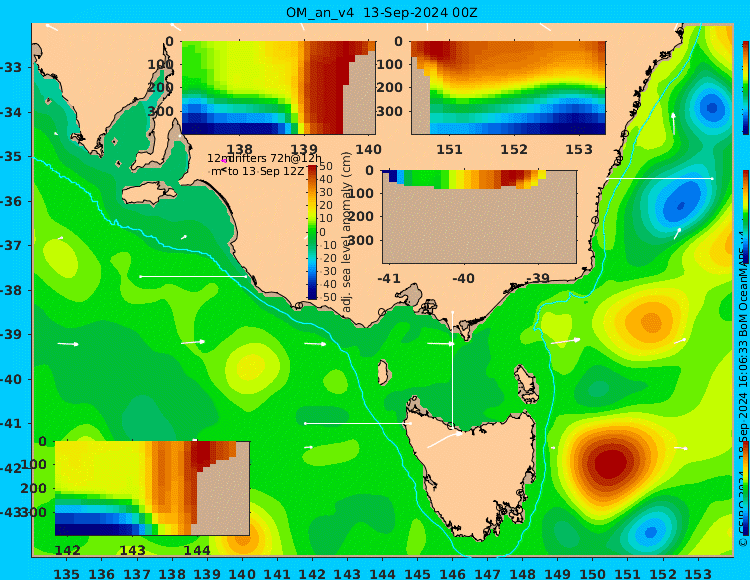Click latitude label "-41" on left axis

[12, 424]
